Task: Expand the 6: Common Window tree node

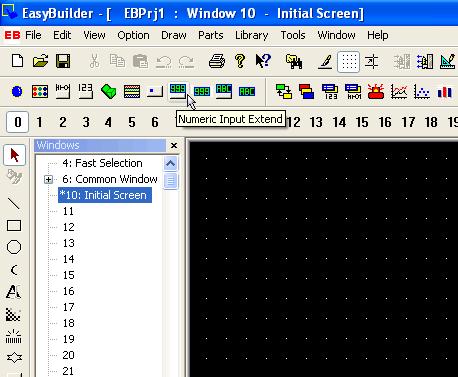Action: pos(48,180)
